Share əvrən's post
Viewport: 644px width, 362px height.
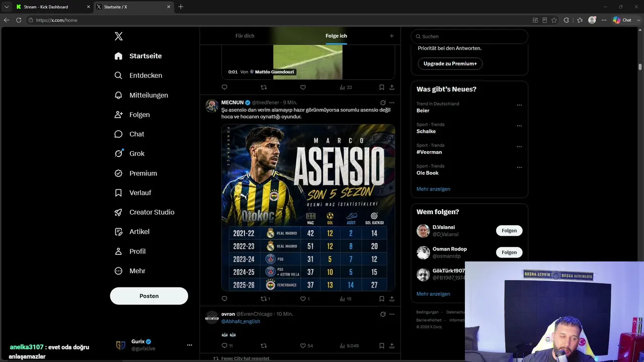[392, 346]
